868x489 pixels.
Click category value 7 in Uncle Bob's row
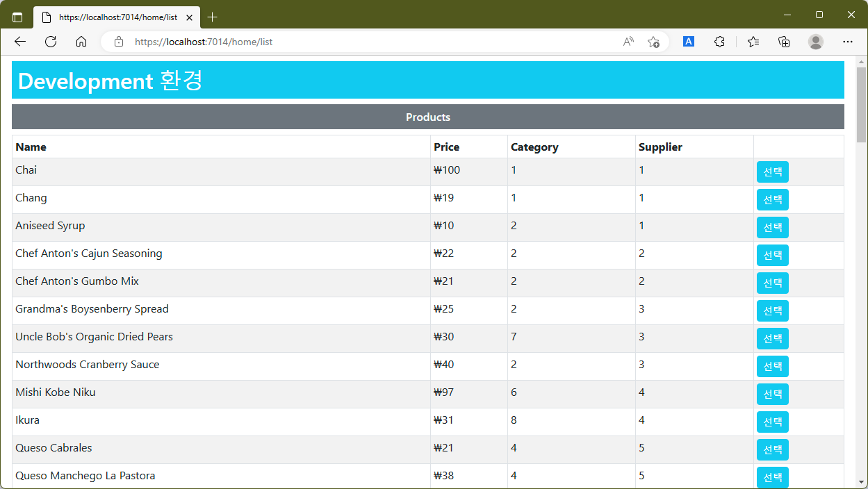click(514, 337)
